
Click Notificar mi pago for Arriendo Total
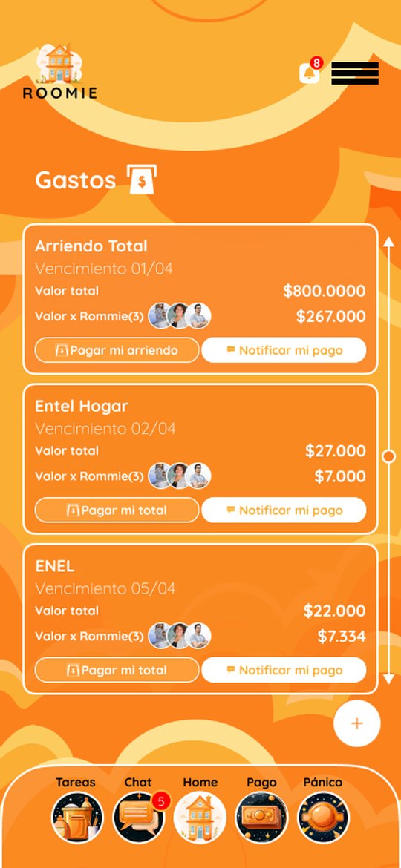(x=284, y=350)
